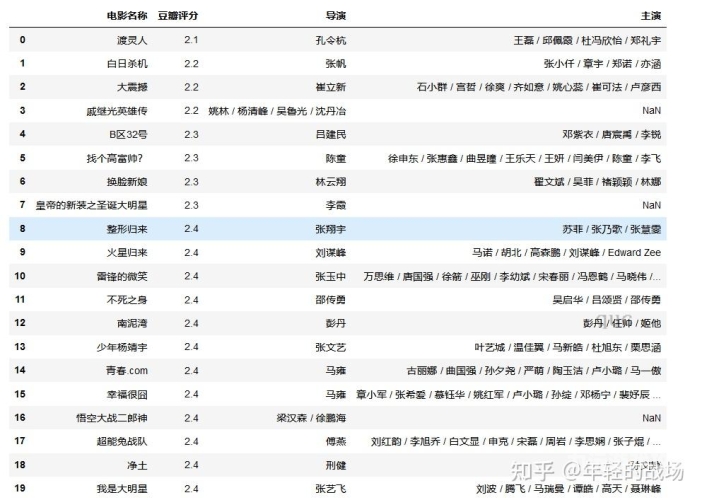Select the movie name 渡灵人

point(132,40)
